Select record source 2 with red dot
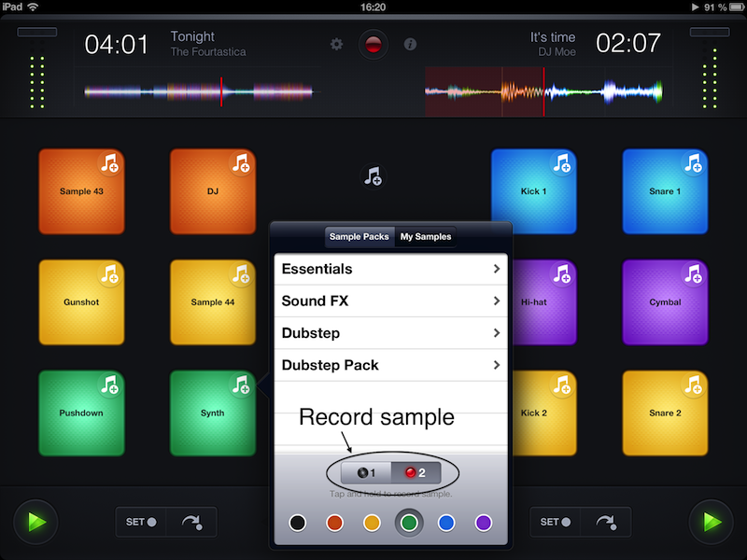Screen dimensions: 747x560 [x=415, y=473]
